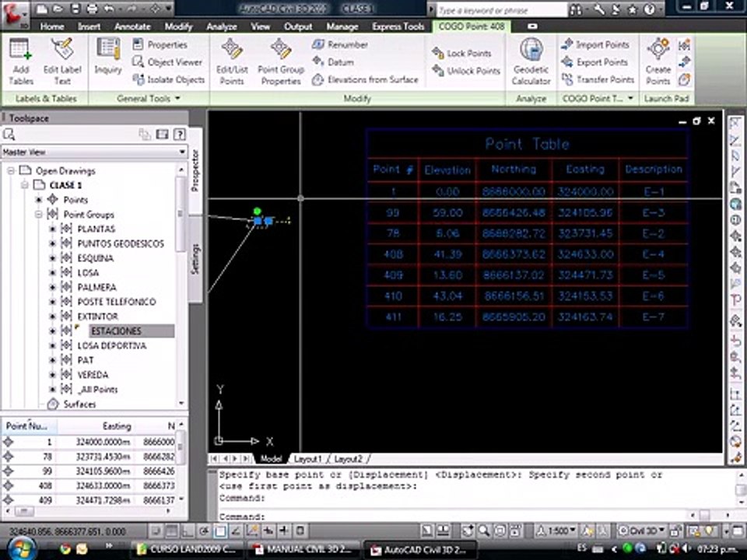Expand the General Tools panel dropdown
The width and height of the screenshot is (747, 560).
coord(149,99)
